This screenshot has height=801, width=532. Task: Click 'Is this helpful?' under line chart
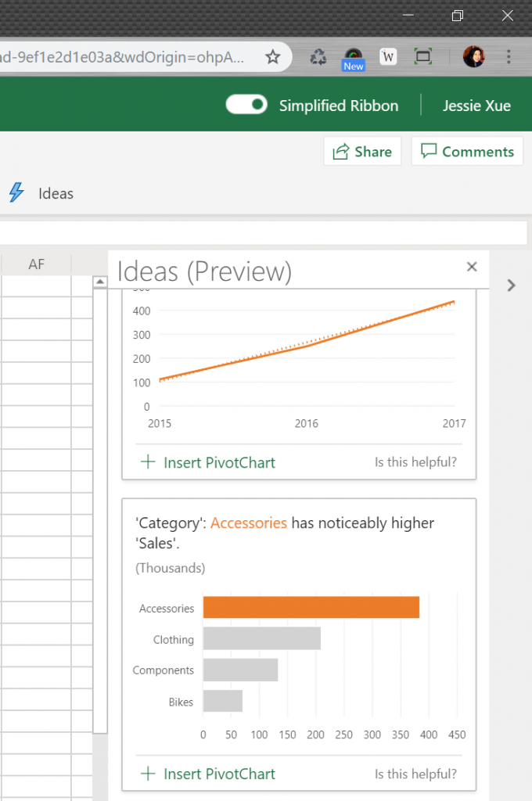coord(415,462)
